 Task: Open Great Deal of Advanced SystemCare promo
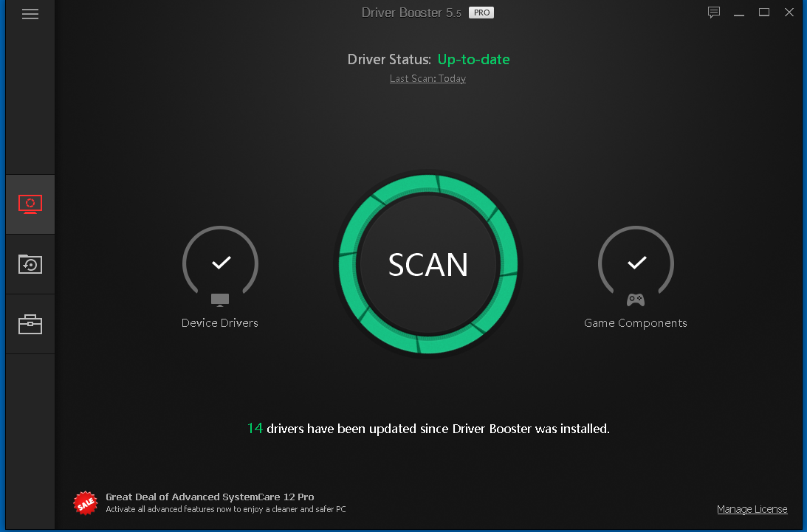coord(210,497)
